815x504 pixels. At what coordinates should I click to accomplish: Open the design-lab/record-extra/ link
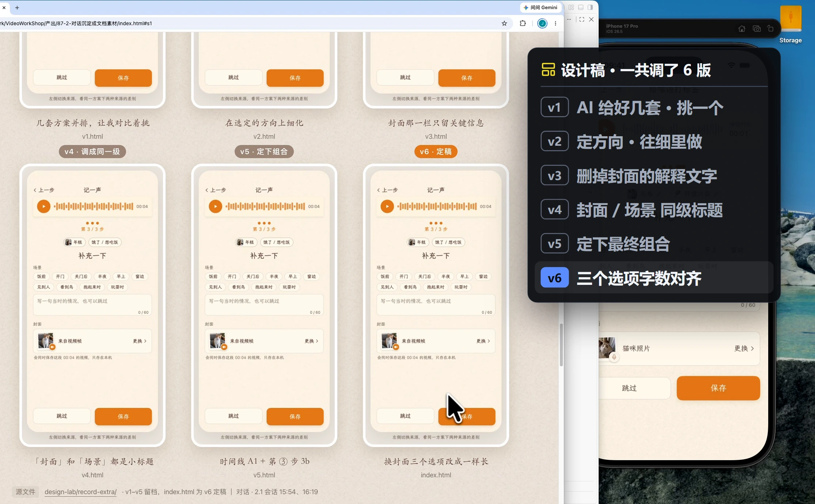[80, 492]
